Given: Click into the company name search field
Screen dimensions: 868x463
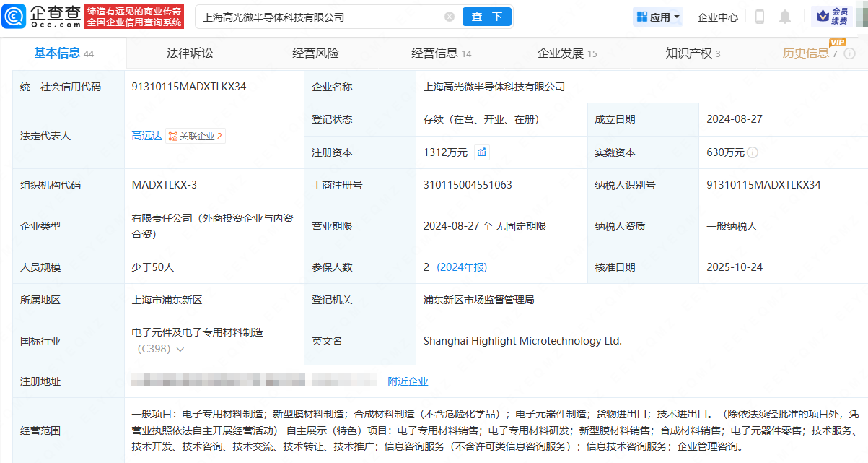Looking at the screenshot, I should click(317, 17).
